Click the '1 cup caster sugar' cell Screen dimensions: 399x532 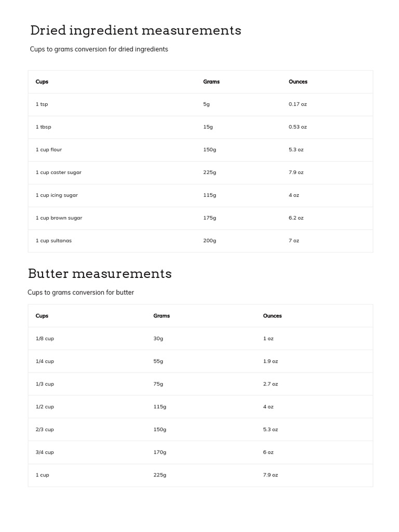tap(58, 172)
